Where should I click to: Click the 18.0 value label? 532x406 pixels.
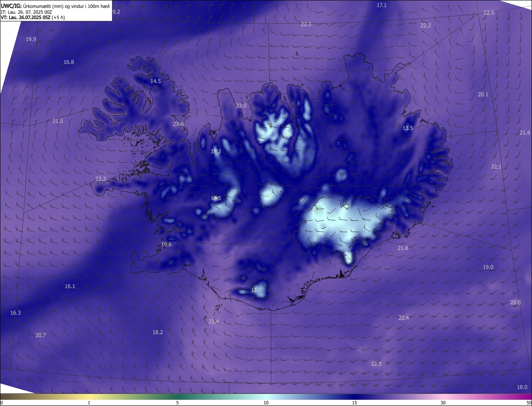pos(522,387)
